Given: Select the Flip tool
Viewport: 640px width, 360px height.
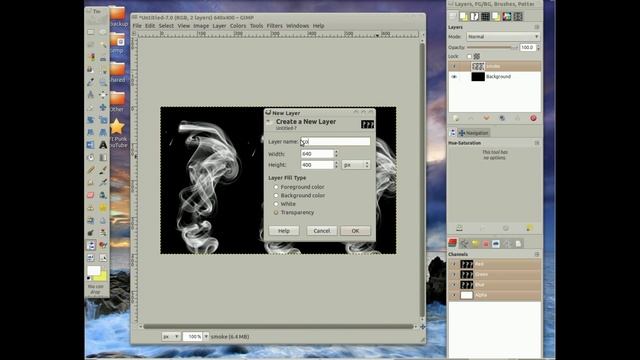Looking at the screenshot, I should pos(91,144).
